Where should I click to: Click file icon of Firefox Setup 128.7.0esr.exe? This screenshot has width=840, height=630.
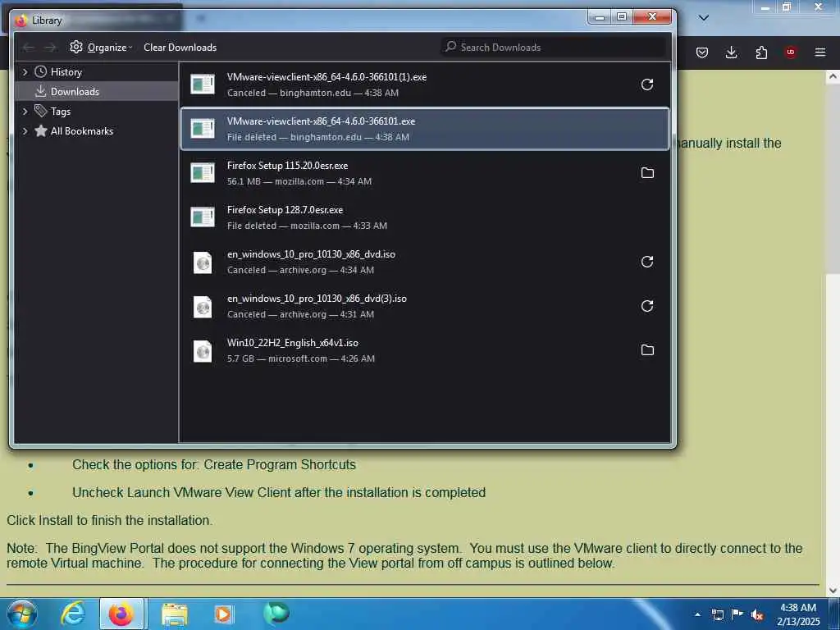pyautogui.click(x=203, y=217)
